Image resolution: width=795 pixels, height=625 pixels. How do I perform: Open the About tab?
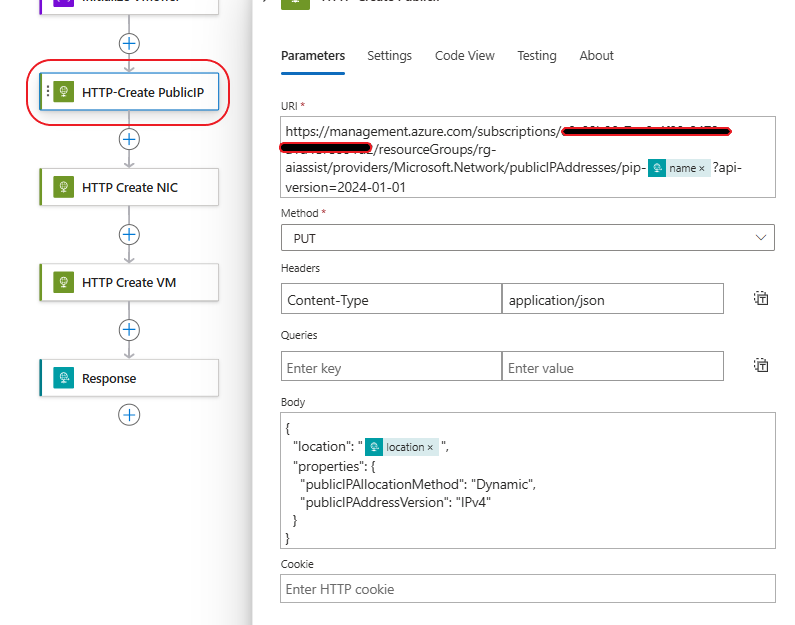coord(596,56)
